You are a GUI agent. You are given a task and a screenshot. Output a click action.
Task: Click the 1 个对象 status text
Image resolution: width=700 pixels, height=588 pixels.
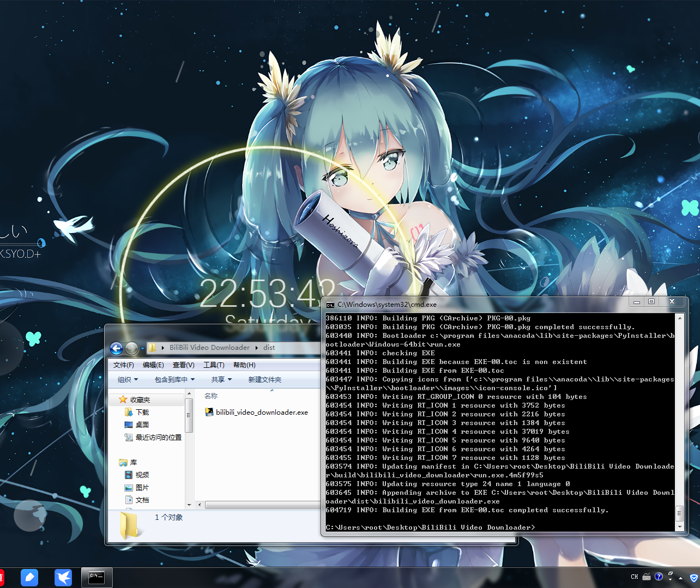click(x=169, y=518)
